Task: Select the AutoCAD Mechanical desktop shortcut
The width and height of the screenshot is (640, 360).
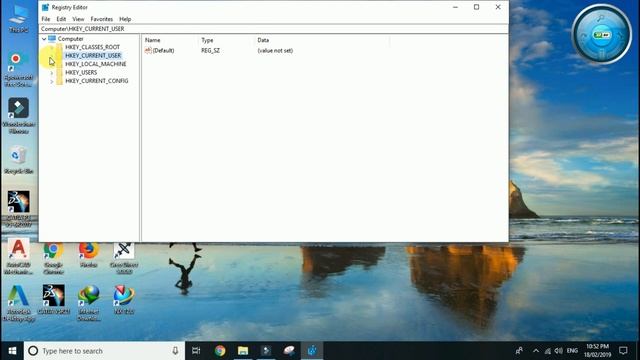Action: click(19, 257)
